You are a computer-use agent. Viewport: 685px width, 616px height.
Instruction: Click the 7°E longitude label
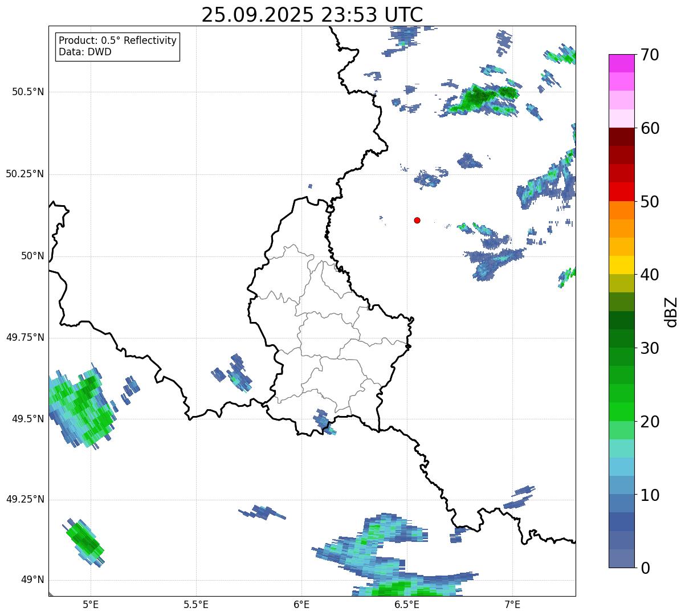pyautogui.click(x=512, y=604)
